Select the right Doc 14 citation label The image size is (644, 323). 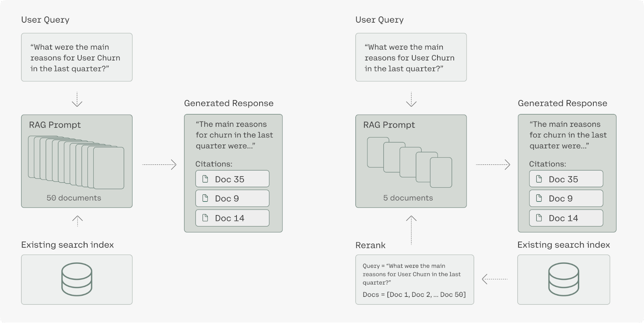(563, 218)
